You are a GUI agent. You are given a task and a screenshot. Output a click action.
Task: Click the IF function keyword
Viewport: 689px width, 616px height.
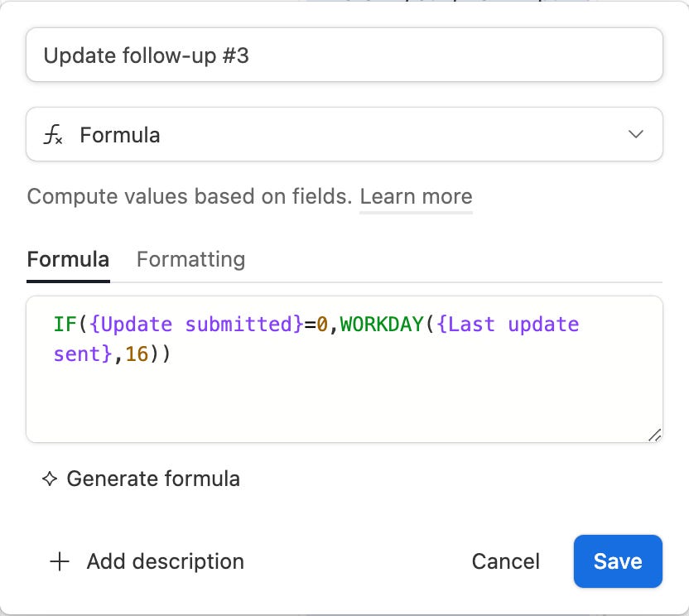(65, 324)
